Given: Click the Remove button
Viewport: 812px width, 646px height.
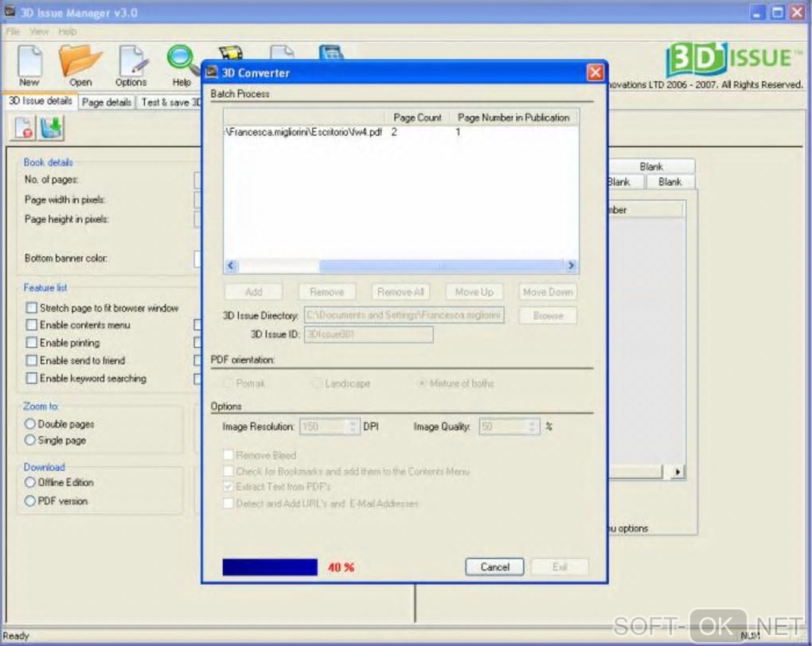Looking at the screenshot, I should click(x=326, y=292).
